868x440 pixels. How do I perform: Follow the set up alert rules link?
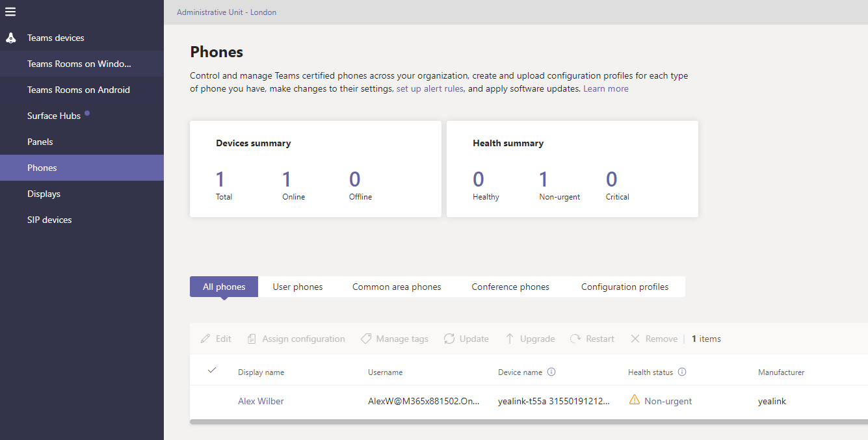click(x=430, y=88)
